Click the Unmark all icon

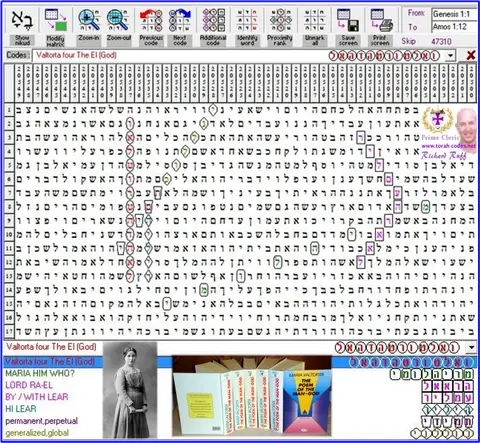click(x=315, y=20)
